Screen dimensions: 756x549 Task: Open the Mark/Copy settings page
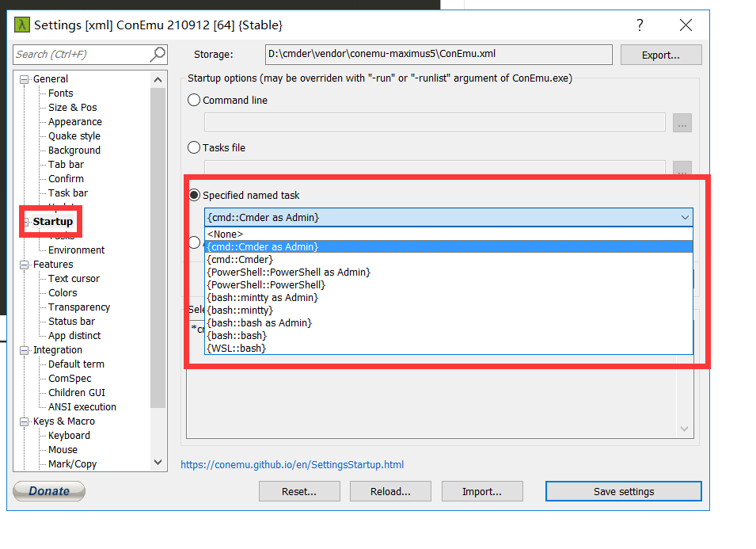point(72,463)
